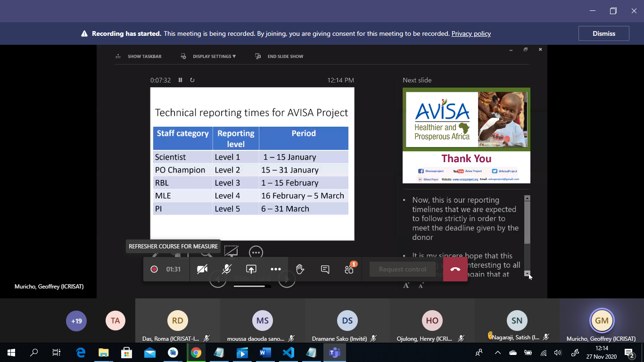Select Nagaraji, Satish participant tile
Viewport: 644px width, 362px height.
tap(517, 321)
